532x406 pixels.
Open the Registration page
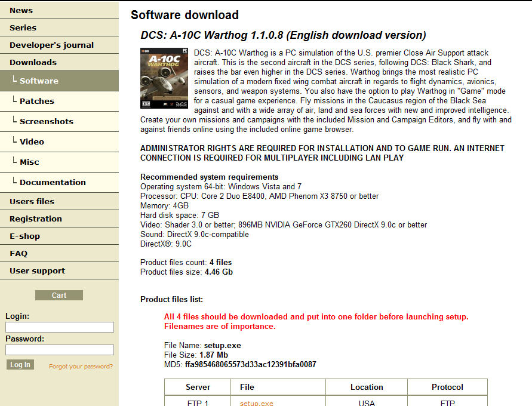[59, 219]
